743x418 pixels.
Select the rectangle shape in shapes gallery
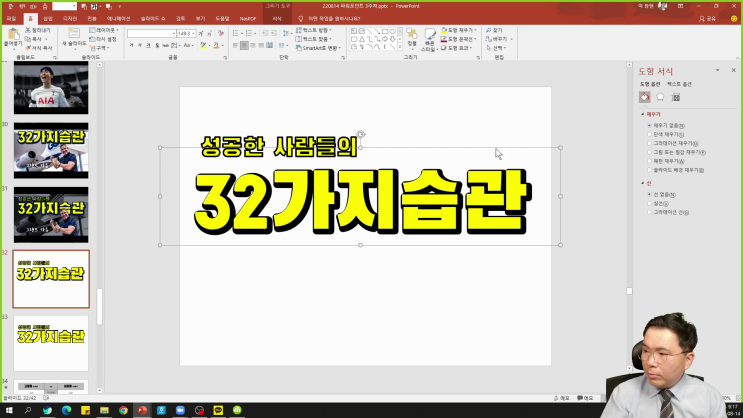(x=385, y=31)
